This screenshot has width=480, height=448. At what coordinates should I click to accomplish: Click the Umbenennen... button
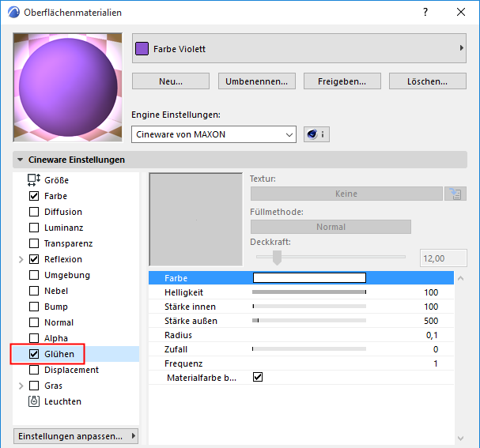coord(256,81)
